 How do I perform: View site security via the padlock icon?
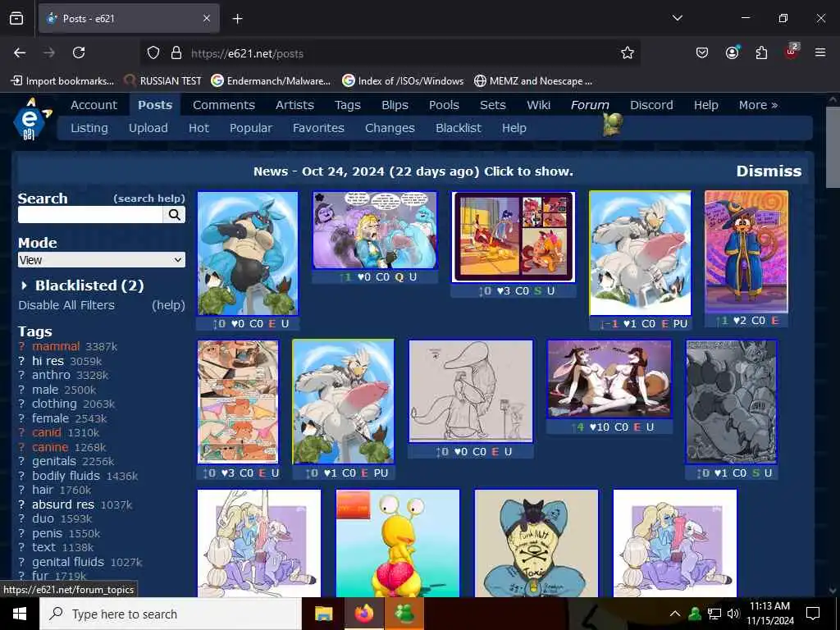click(176, 53)
